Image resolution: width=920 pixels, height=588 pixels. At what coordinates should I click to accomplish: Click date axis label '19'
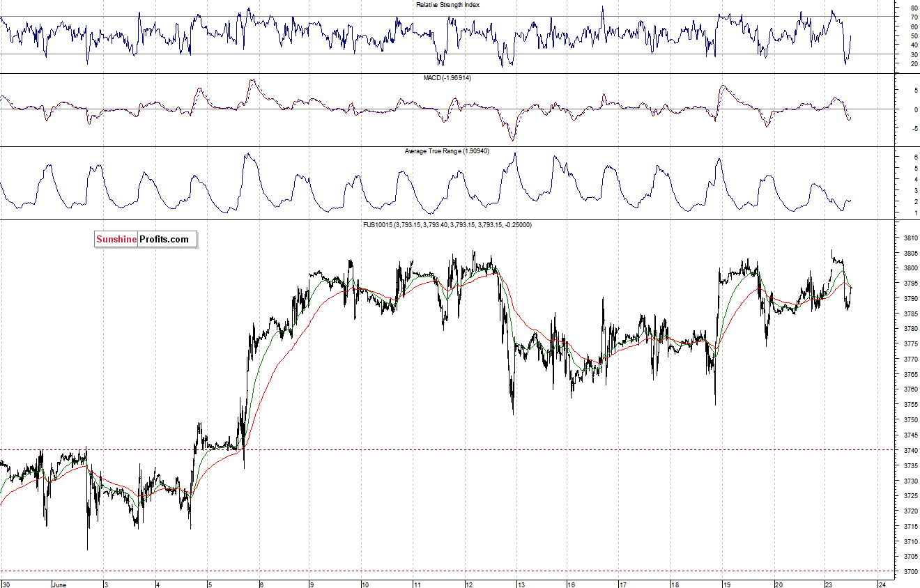click(x=728, y=585)
